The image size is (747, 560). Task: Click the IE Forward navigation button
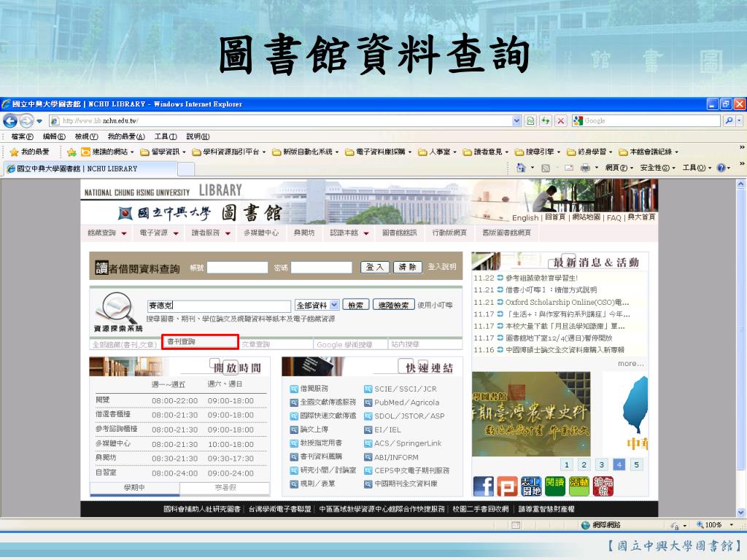coord(27,121)
